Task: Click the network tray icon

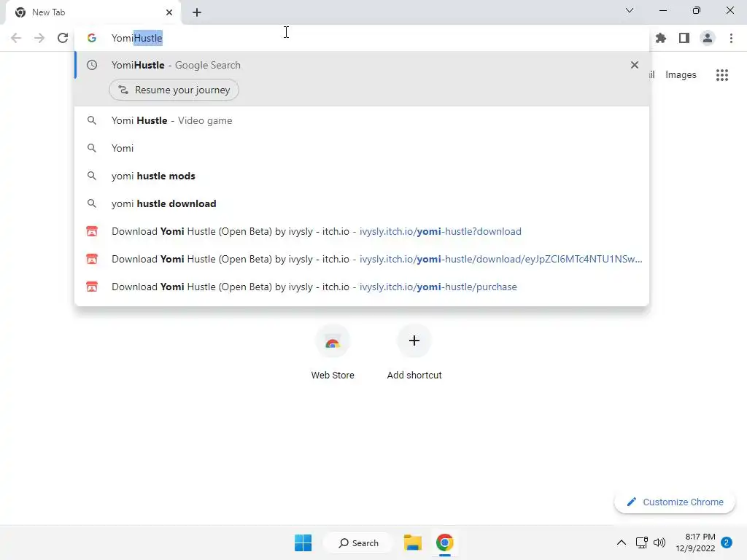Action: point(642,542)
